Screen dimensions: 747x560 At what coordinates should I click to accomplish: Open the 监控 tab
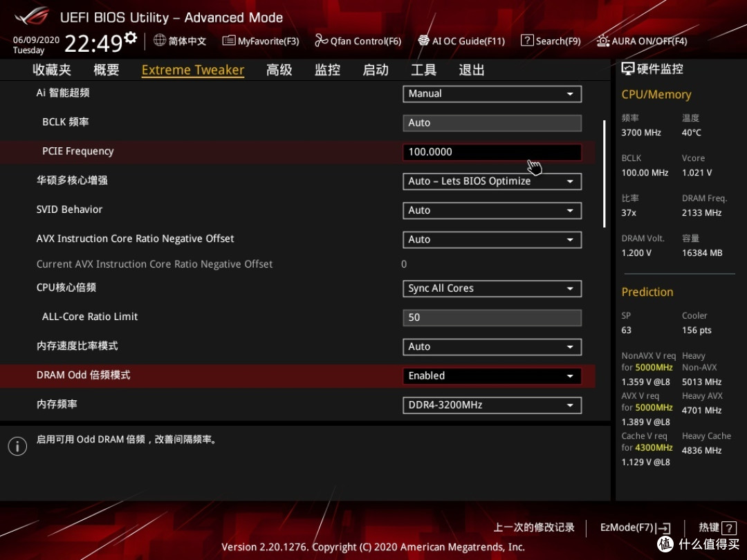click(x=327, y=70)
